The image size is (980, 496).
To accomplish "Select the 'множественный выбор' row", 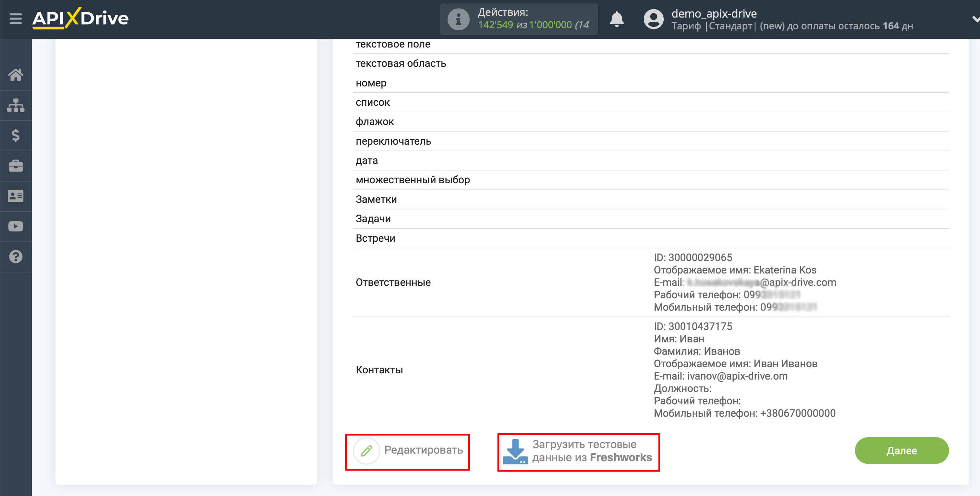I will tap(651, 180).
